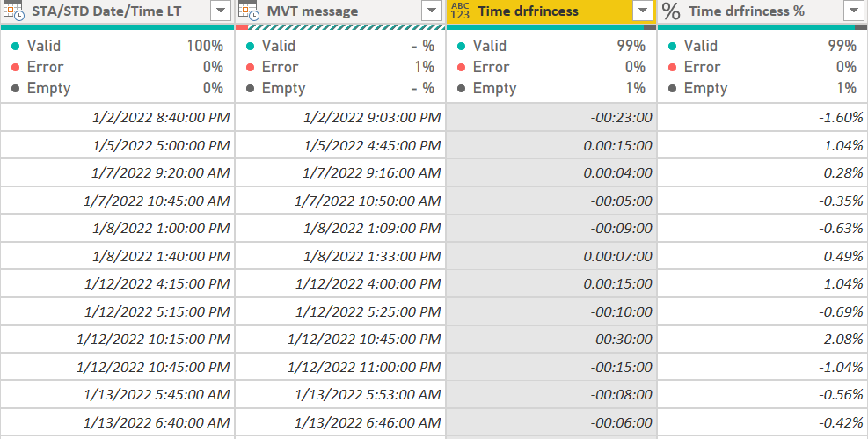The height and width of the screenshot is (439, 868).
Task: Select cell 0.49%
Action: [762, 256]
